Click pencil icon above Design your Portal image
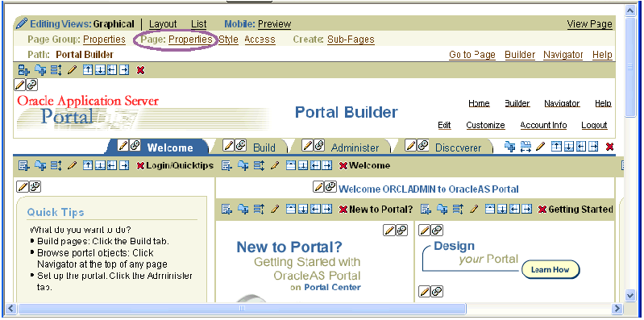Viewport: 644px width, 320px height. click(425, 231)
